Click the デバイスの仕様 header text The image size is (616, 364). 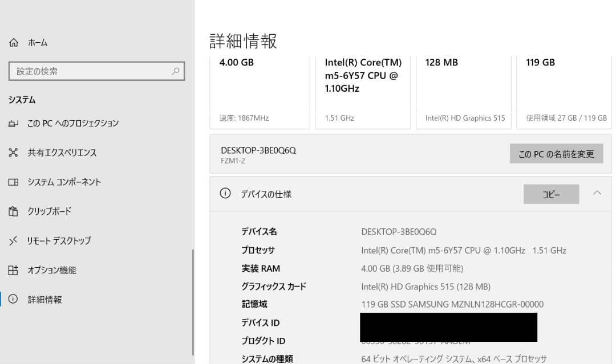(x=266, y=194)
